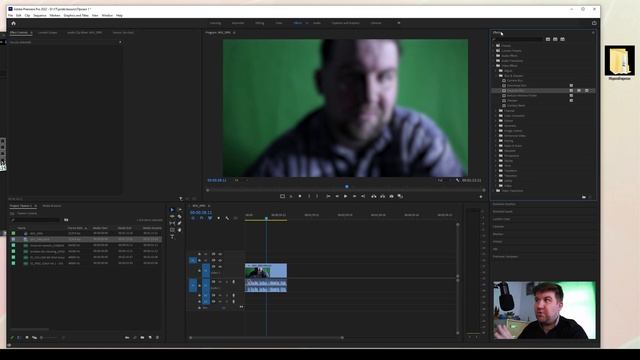Toggle V3 track lock

click(199, 254)
